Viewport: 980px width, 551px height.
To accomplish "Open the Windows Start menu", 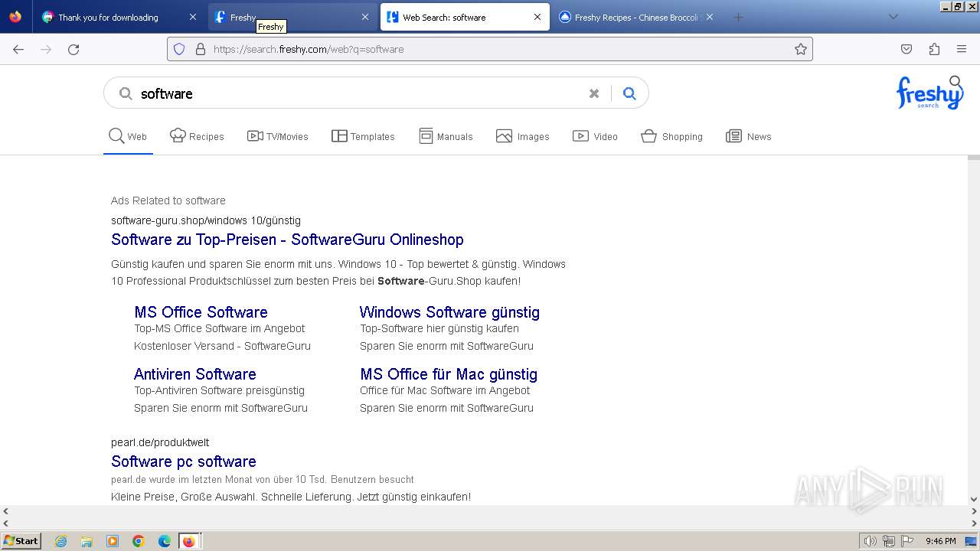I will (x=21, y=540).
